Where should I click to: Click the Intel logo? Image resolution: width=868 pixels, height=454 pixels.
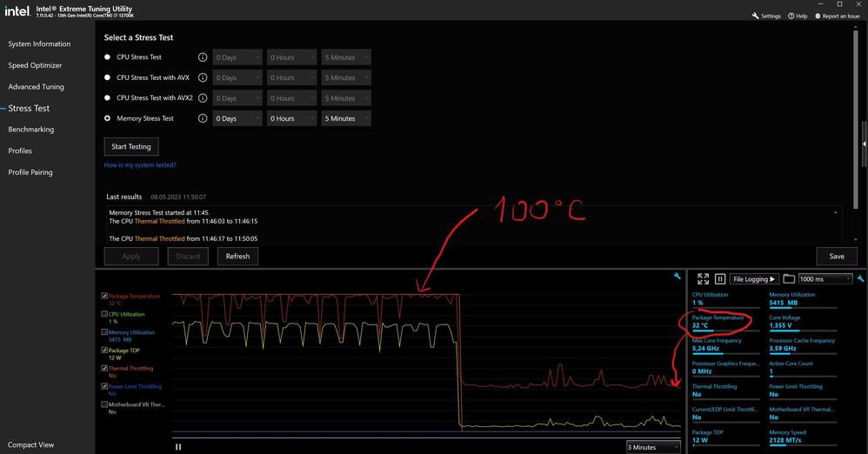click(17, 10)
